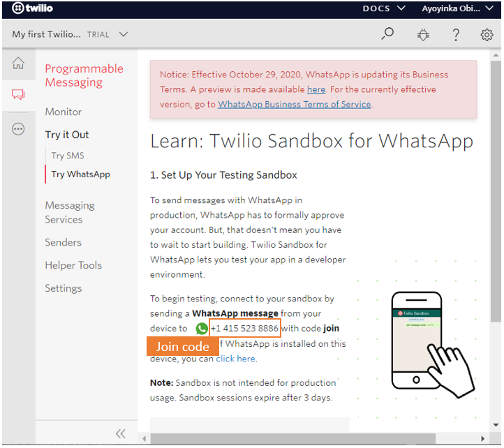Click the bold 'WhatsApp message' text
The height and width of the screenshot is (448, 504).
(235, 313)
